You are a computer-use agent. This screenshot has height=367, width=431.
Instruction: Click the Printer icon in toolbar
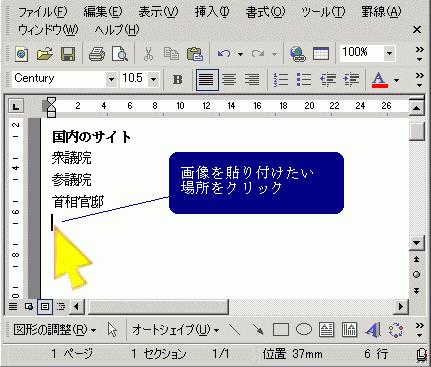(x=97, y=54)
